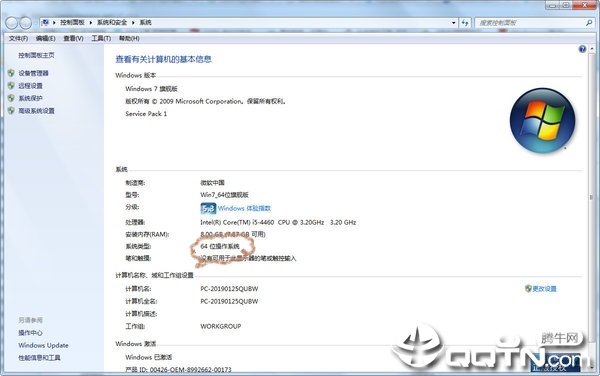Click the Windows 体验指数 link
600x376 pixels.
tap(244, 208)
